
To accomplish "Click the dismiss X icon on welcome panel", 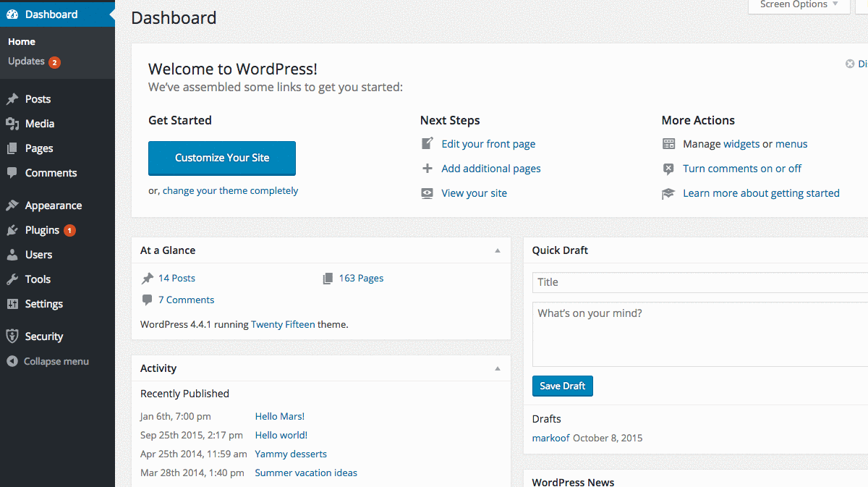I will pos(850,64).
